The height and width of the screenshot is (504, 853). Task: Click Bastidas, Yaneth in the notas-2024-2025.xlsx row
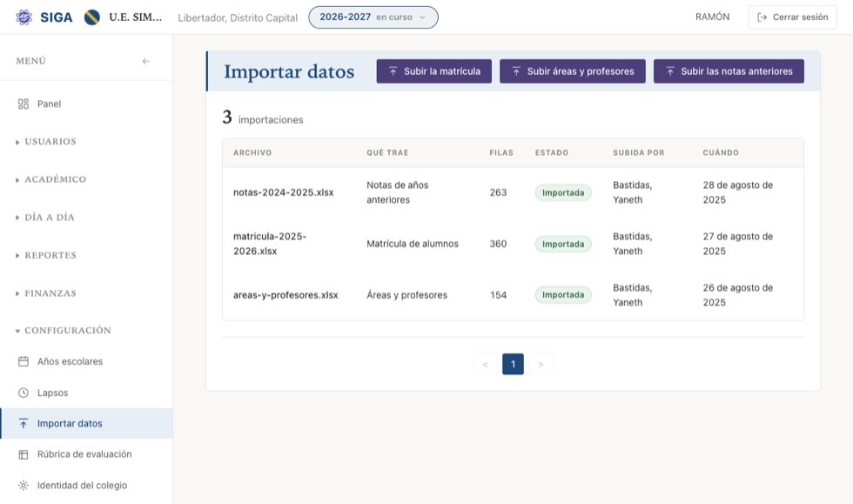tap(633, 192)
